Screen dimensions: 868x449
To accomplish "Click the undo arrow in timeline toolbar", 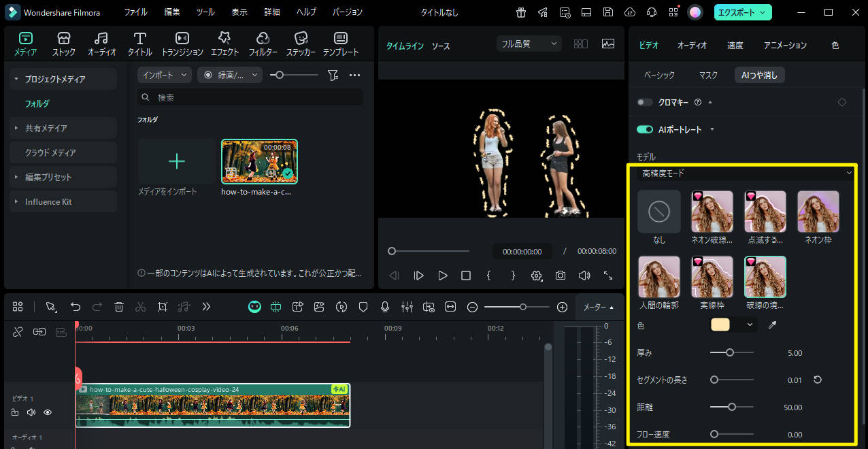I will pyautogui.click(x=76, y=307).
